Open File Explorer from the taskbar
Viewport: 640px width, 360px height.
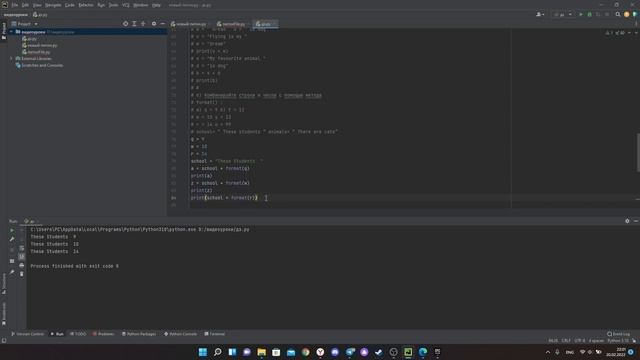(262, 352)
